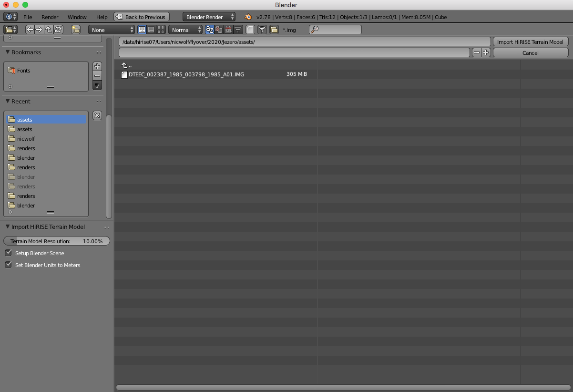Sort files by size
Image resolution: width=573 pixels, height=392 pixels.
(x=237, y=30)
